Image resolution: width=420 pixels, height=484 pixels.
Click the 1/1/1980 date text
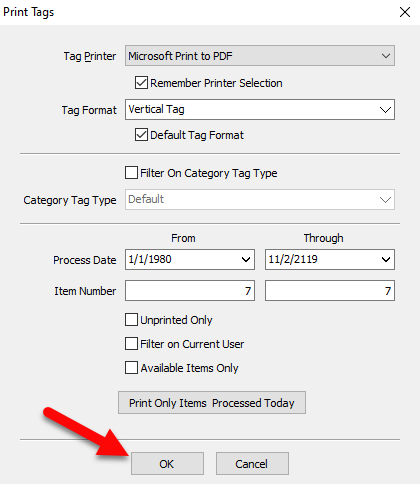[150, 259]
